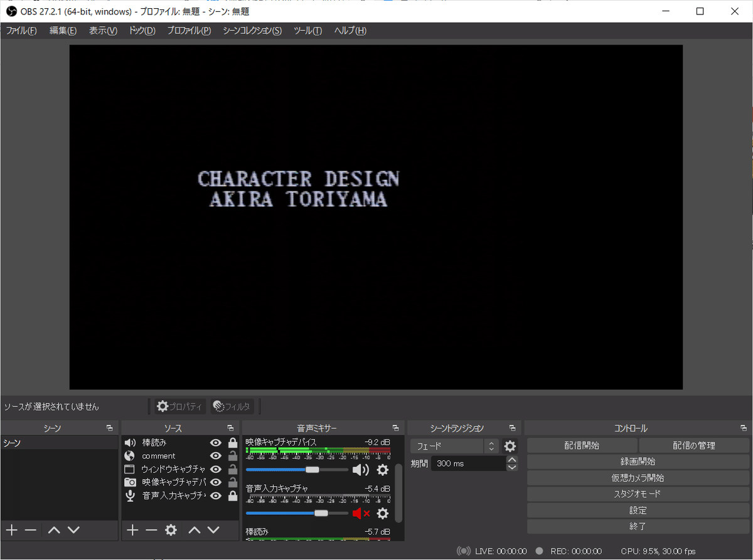Increase transition duration with up arrow

click(x=512, y=460)
